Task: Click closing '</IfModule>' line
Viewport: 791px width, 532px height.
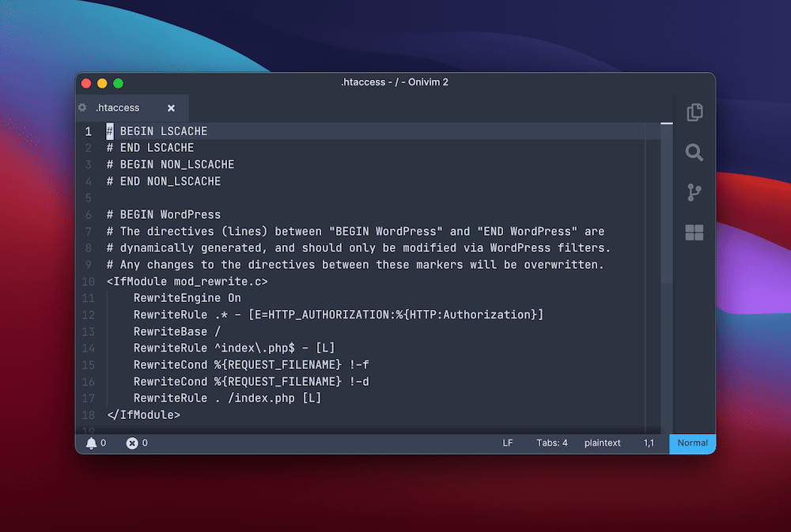Action: point(143,414)
